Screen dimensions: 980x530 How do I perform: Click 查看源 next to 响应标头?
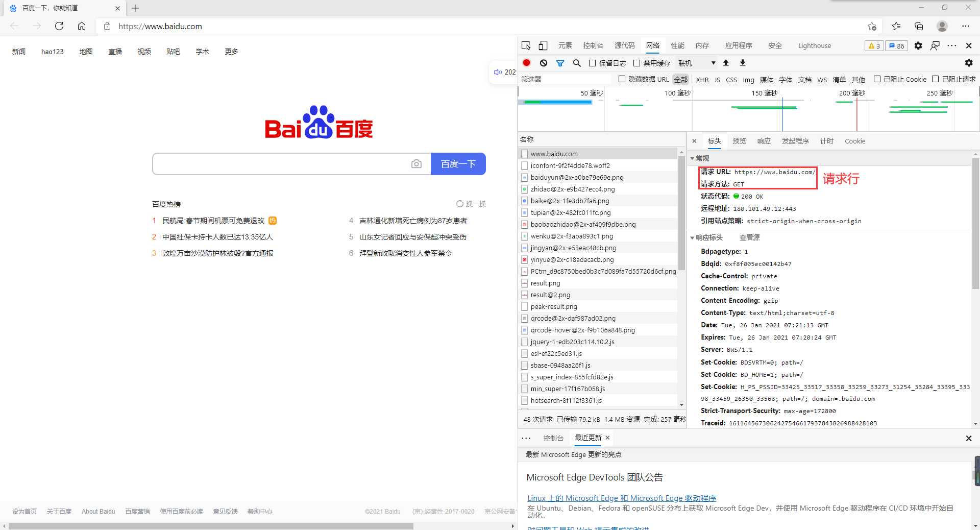[x=749, y=237]
